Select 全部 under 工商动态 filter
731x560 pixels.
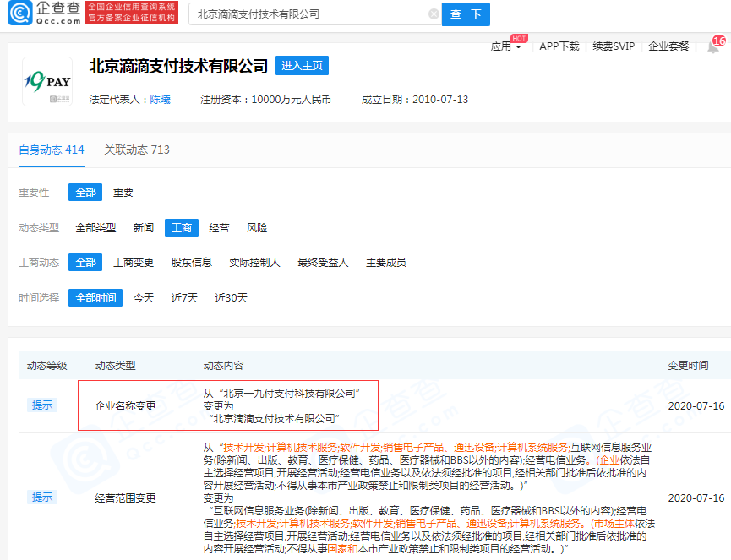click(x=85, y=263)
